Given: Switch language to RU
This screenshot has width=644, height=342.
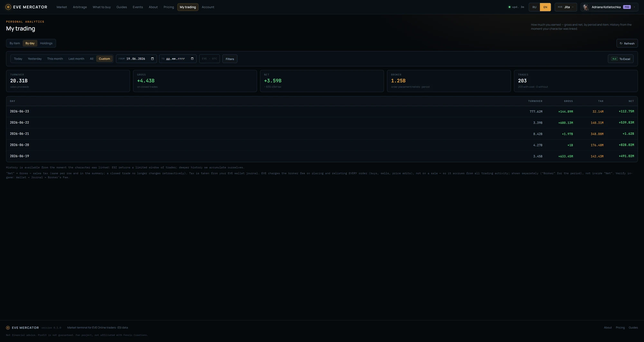Looking at the screenshot, I should click(535, 7).
